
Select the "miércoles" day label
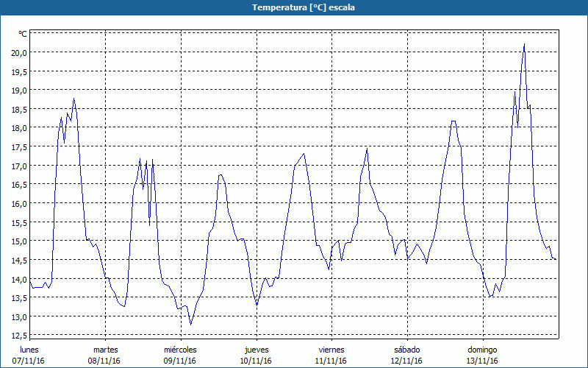[180, 349]
